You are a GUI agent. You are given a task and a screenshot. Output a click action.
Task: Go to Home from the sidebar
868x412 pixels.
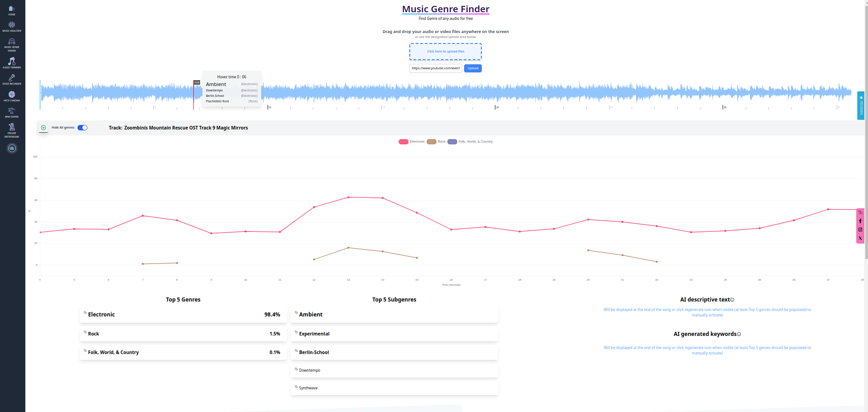point(12,10)
